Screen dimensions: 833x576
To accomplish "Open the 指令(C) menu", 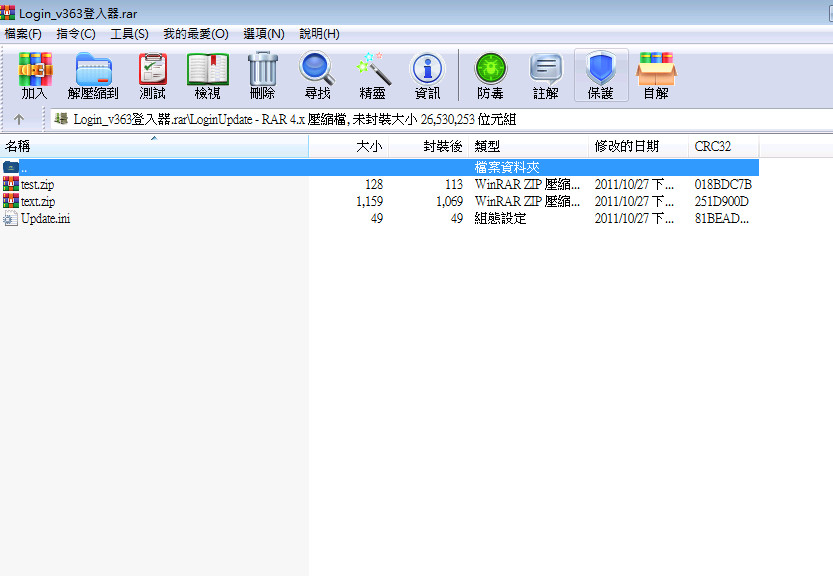I will click(x=76, y=34).
